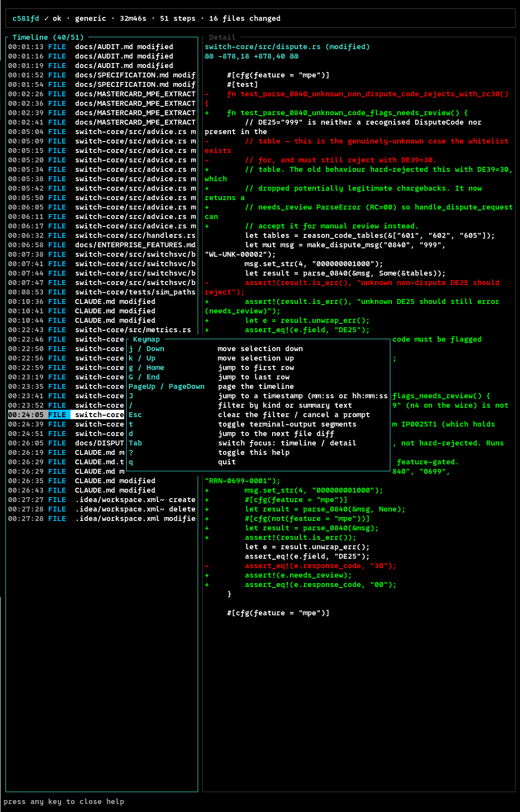Select the 00:07:38 switchsvc timeline row

point(102,254)
